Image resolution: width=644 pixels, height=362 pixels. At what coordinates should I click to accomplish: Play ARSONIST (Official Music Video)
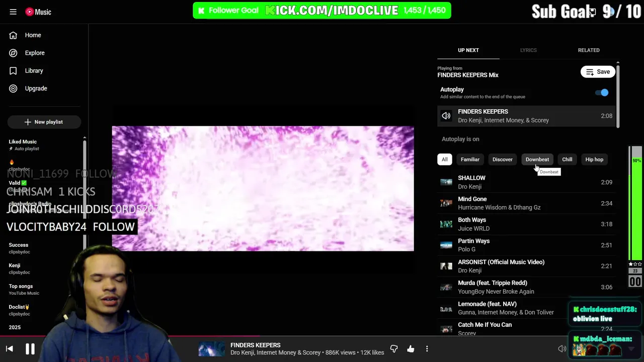[x=527, y=266]
